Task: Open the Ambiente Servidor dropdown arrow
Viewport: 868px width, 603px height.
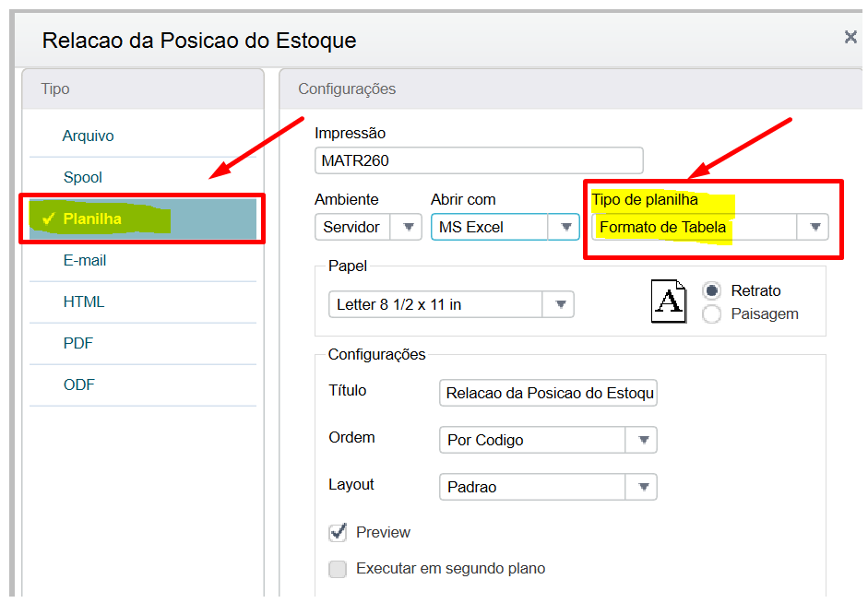Action: pos(409,227)
